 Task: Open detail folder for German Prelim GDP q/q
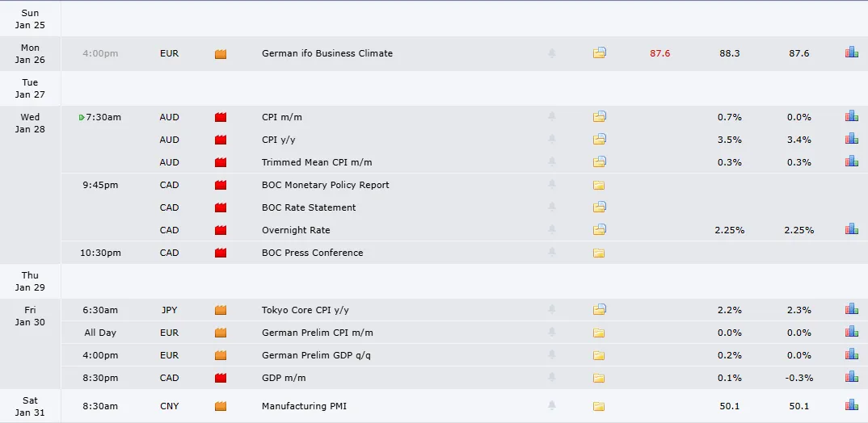tap(598, 355)
